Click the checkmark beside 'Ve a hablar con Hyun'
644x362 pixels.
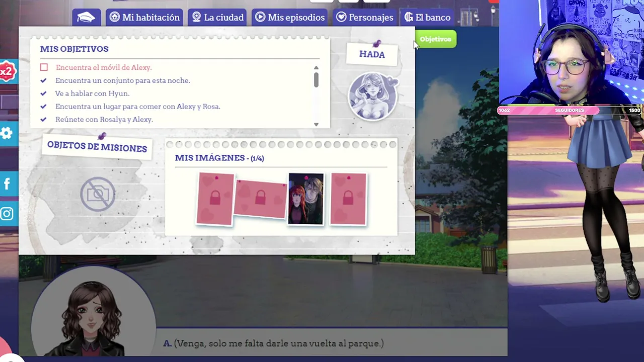(x=43, y=94)
